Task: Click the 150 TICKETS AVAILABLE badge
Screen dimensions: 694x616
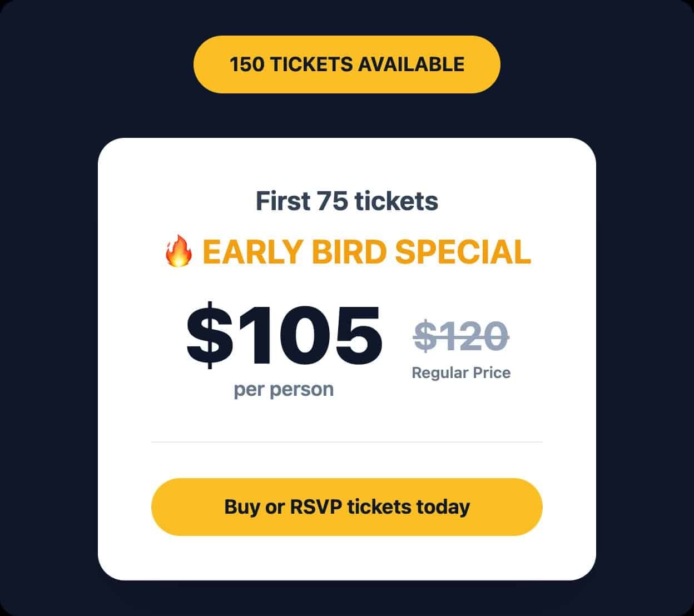Action: tap(346, 64)
